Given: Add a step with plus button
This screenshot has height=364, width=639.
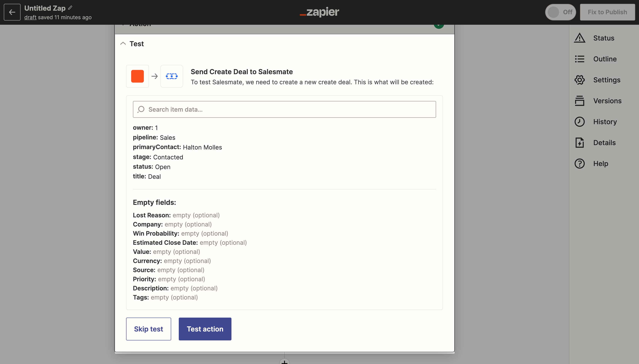Looking at the screenshot, I should (284, 362).
